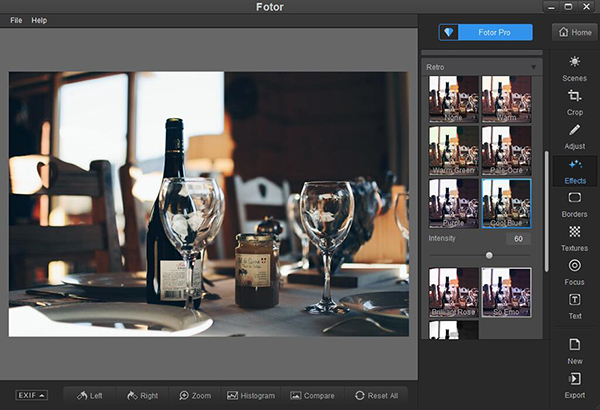Image resolution: width=600 pixels, height=410 pixels.
Task: Click Reset All to revert edits
Action: tap(375, 395)
